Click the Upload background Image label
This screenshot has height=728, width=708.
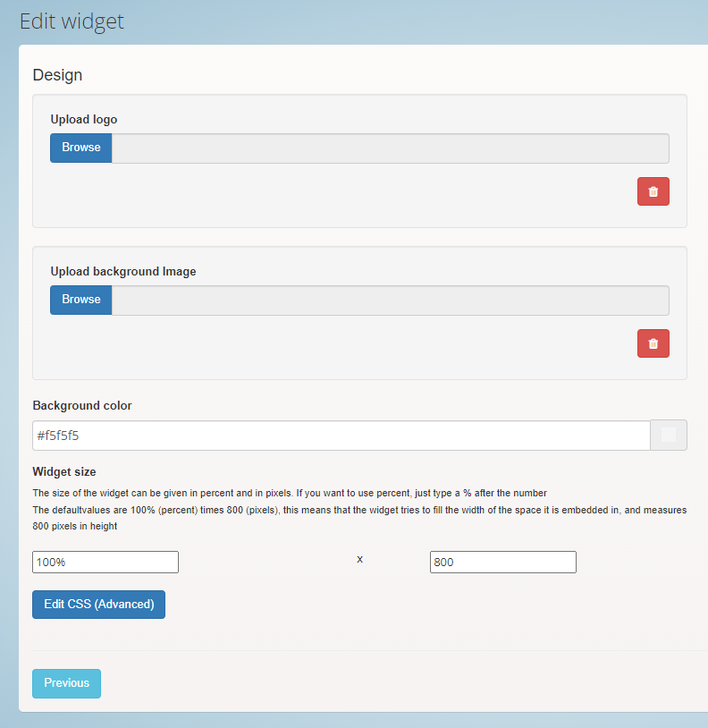click(123, 271)
